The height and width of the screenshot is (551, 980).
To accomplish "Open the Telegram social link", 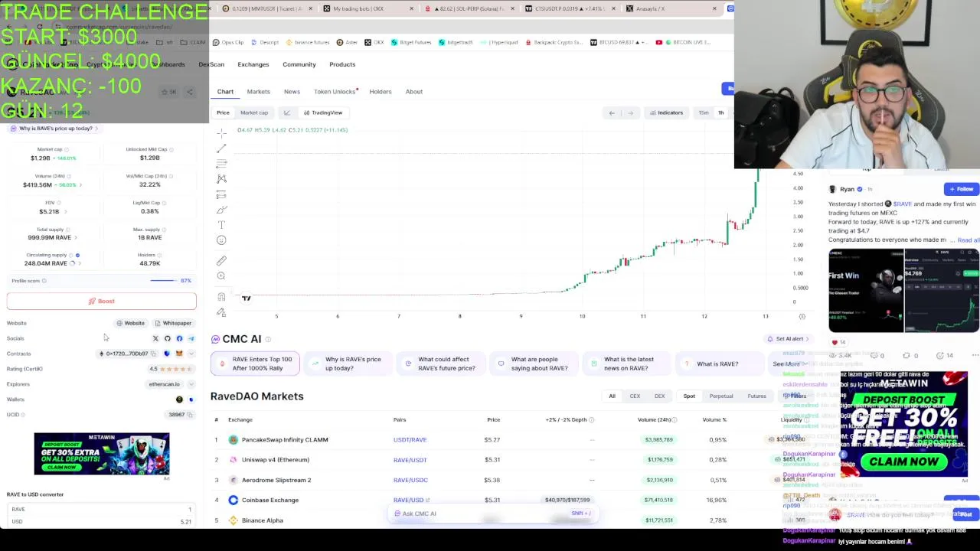I will 191,338.
